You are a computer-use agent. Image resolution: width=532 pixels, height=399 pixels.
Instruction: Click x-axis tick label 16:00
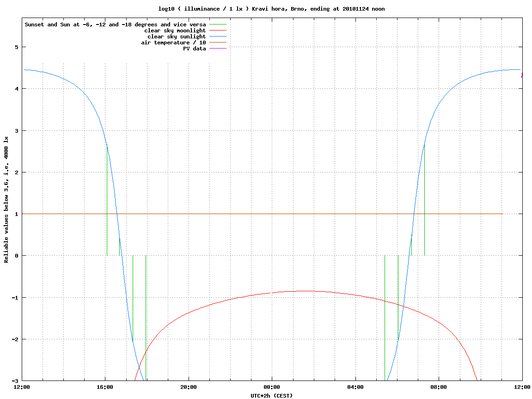105,387
